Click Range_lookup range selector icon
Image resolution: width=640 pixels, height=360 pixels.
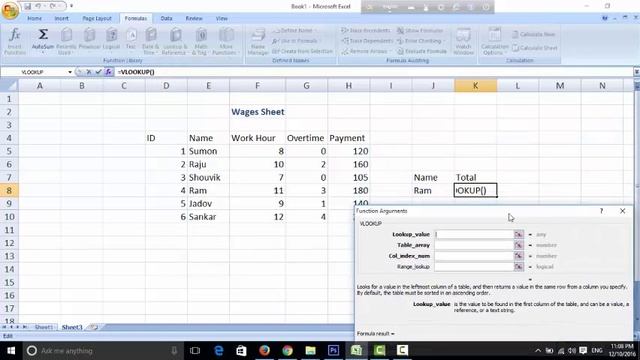click(x=518, y=267)
